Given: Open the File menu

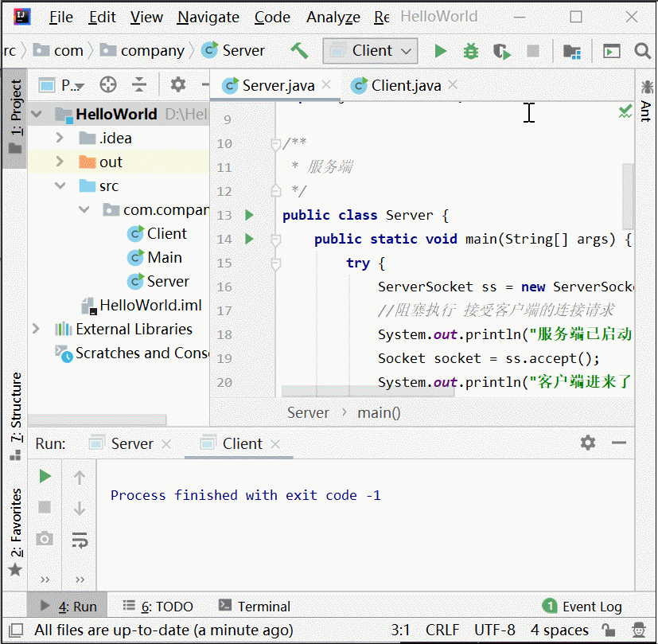Looking at the screenshot, I should 61,18.
